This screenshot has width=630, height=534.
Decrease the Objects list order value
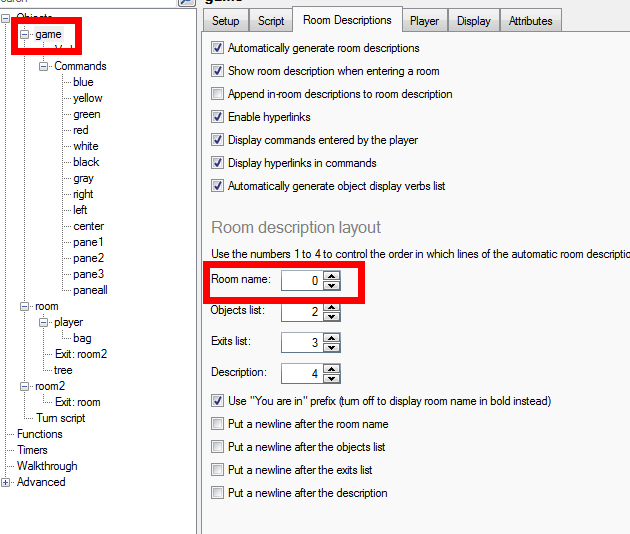[331, 318]
